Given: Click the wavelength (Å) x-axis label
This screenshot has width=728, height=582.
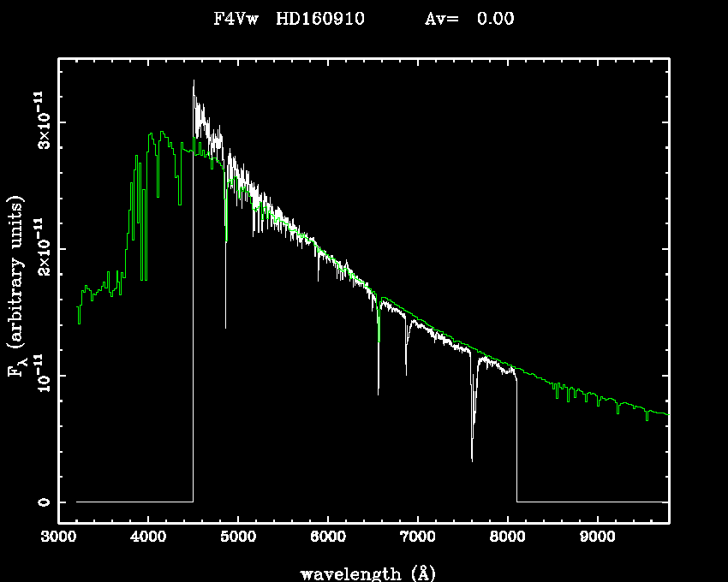Looking at the screenshot, I should tap(364, 572).
